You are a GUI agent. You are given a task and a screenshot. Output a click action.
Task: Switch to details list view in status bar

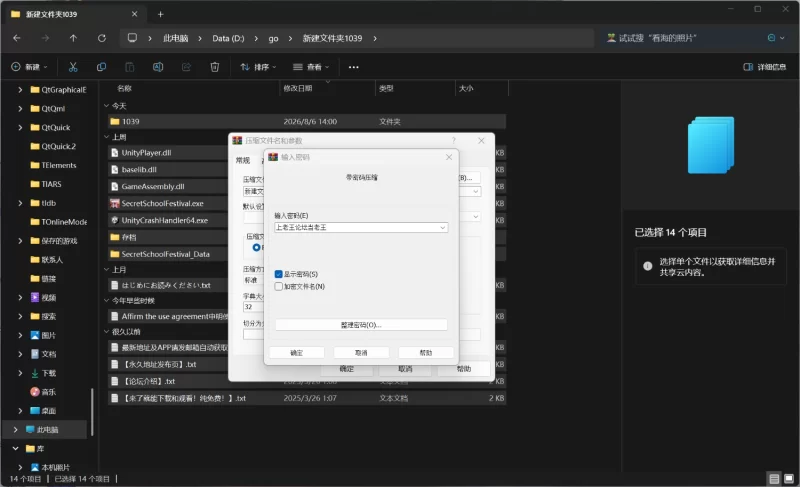coord(774,478)
